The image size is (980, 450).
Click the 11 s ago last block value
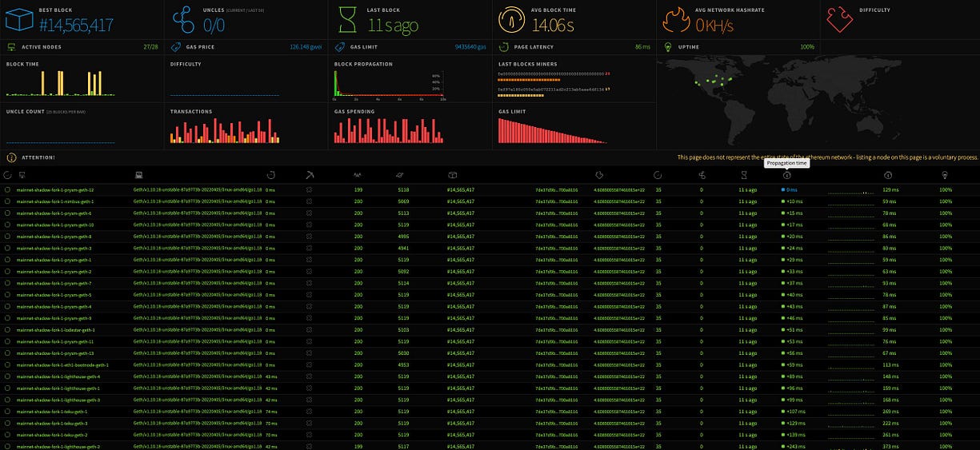(x=392, y=26)
